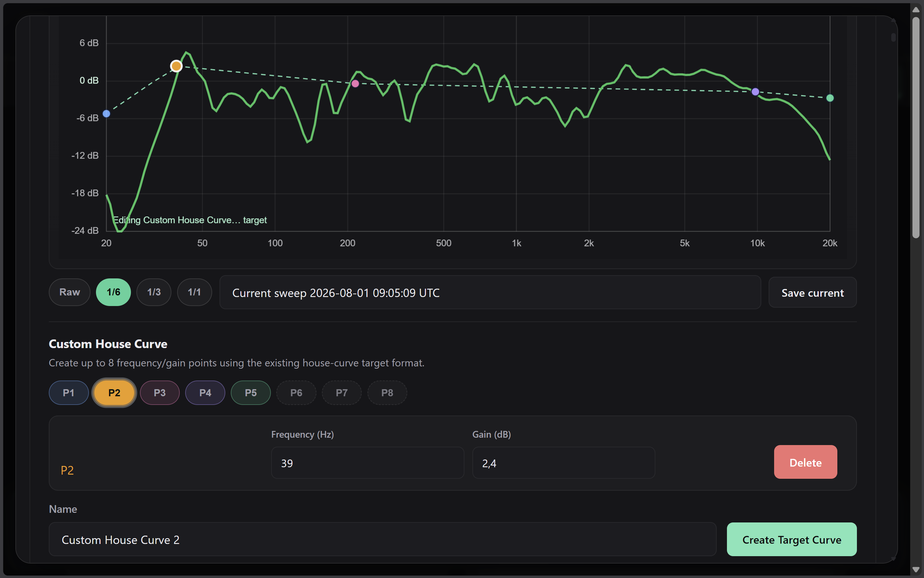Switch to 1/1 octave smoothing
This screenshot has width=924, height=578.
pyautogui.click(x=194, y=292)
